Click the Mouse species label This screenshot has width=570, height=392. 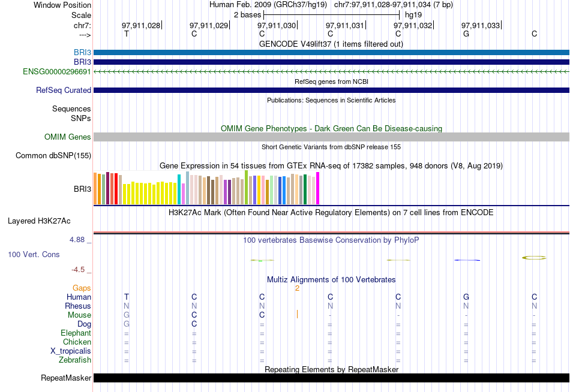[79, 315]
